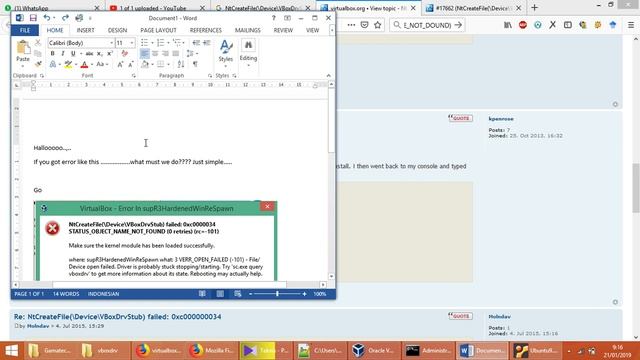Open Font dialog launcher

[x=133, y=76]
